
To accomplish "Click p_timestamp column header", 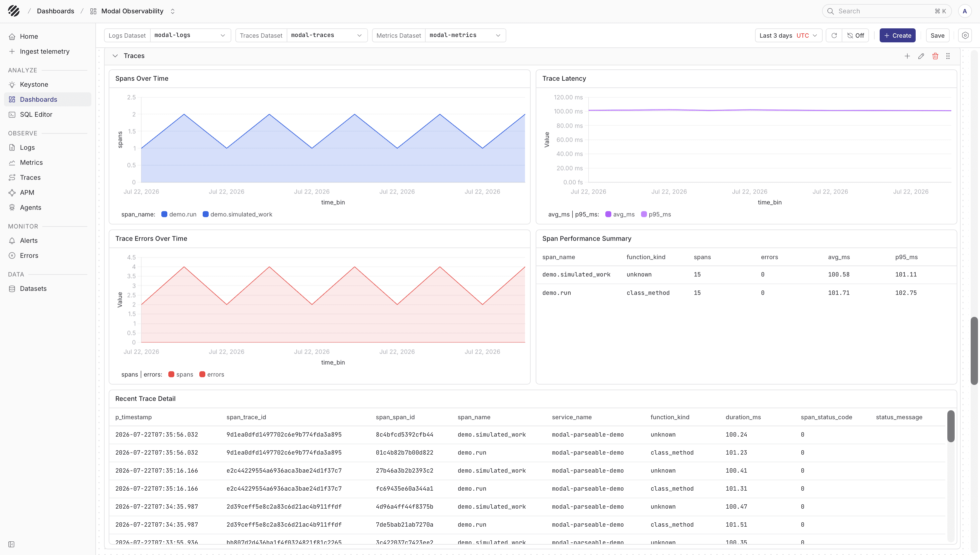I will tap(133, 417).
